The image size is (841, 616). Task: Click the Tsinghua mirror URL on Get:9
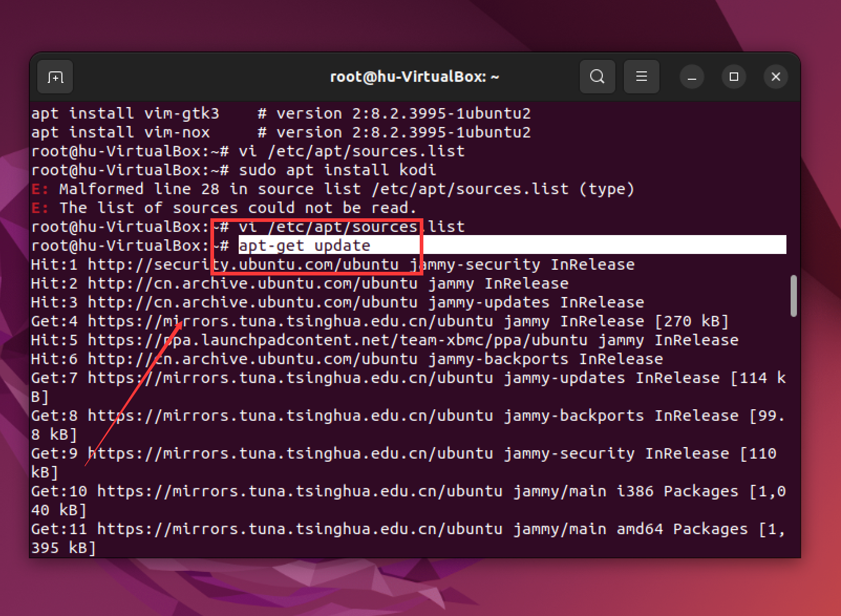pos(290,453)
